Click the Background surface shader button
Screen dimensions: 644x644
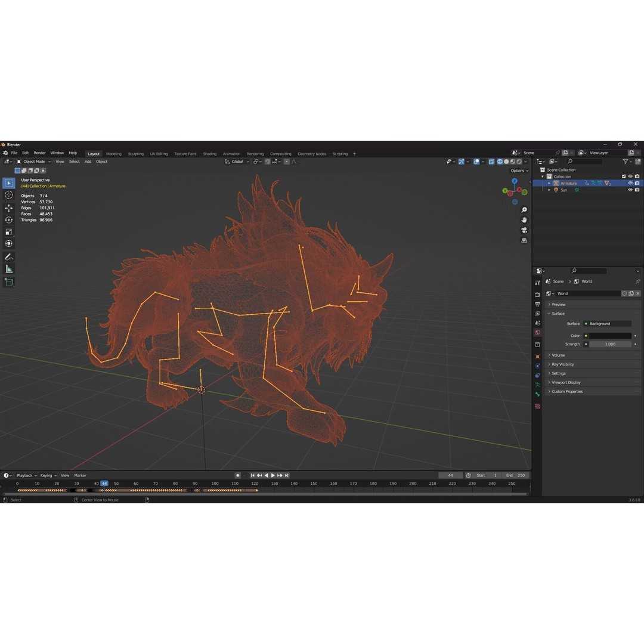point(607,324)
